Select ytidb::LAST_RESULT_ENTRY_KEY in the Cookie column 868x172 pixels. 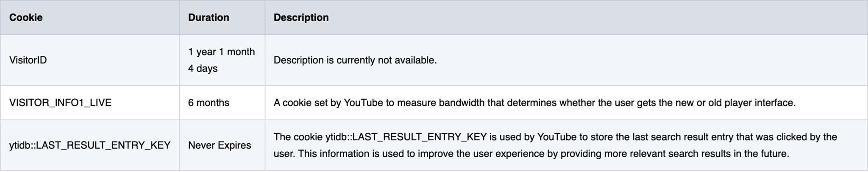click(90, 145)
